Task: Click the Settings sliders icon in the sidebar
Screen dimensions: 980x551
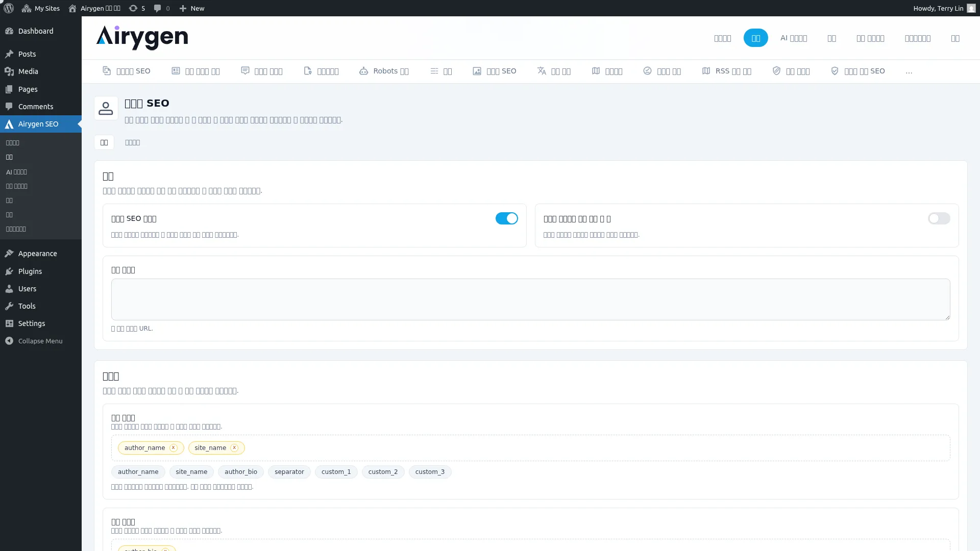Action: pyautogui.click(x=9, y=323)
